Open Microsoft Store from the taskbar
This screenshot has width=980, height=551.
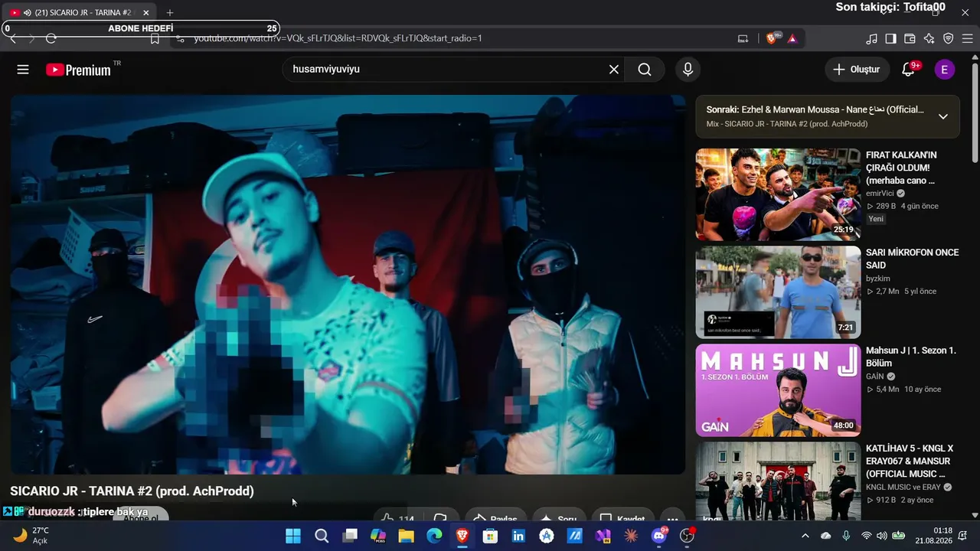(490, 536)
